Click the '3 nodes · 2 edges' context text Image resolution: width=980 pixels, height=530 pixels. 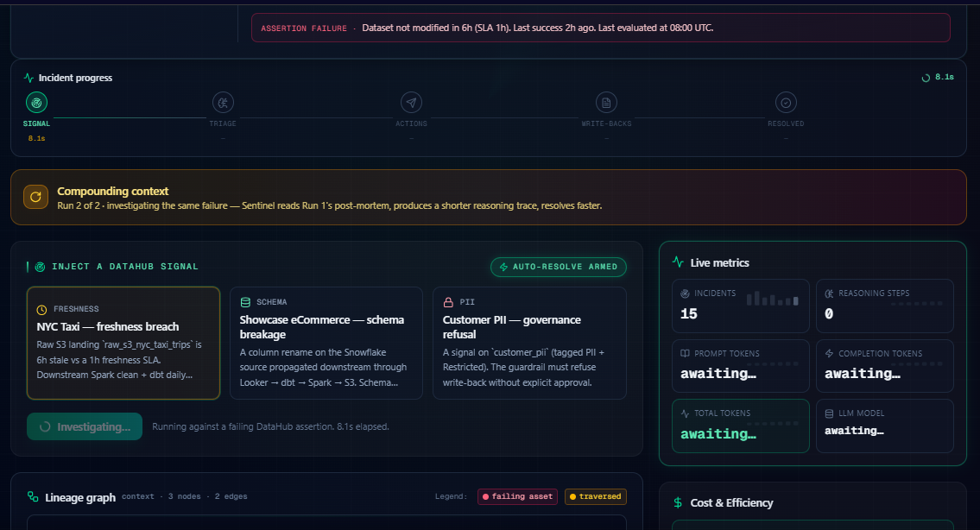coord(185,496)
